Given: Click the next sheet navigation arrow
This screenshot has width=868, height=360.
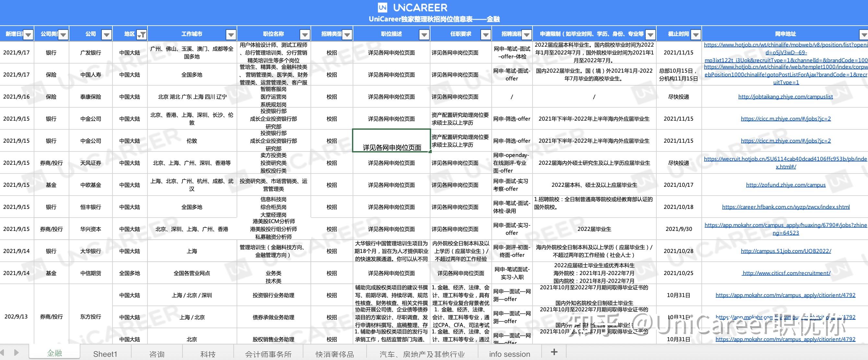Looking at the screenshot, I should pyautogui.click(x=16, y=353).
